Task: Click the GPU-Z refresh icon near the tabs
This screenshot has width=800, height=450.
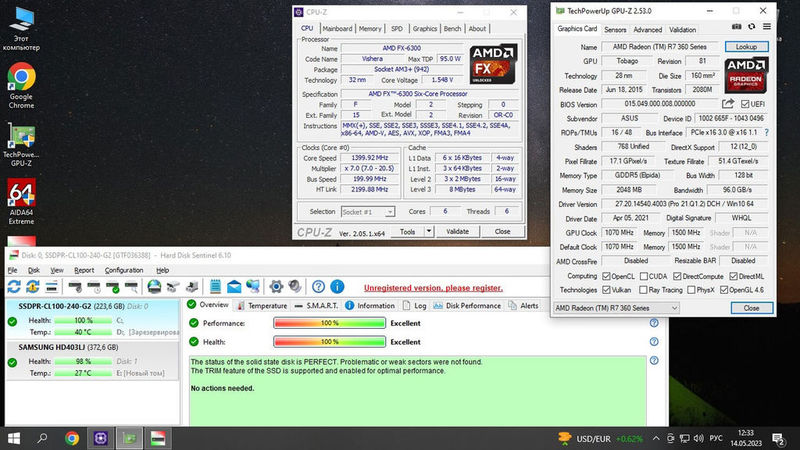Action: [752, 27]
